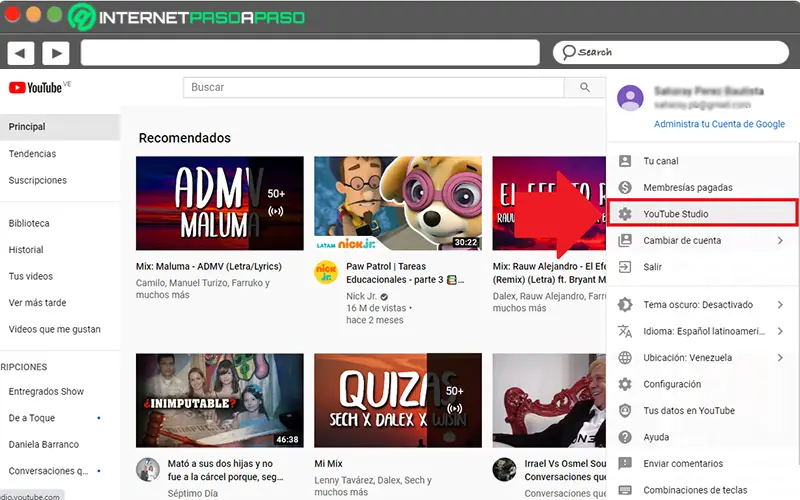Expand the Ubicación Venezuela submenu chevron
The width and height of the screenshot is (800, 500).
tap(780, 358)
